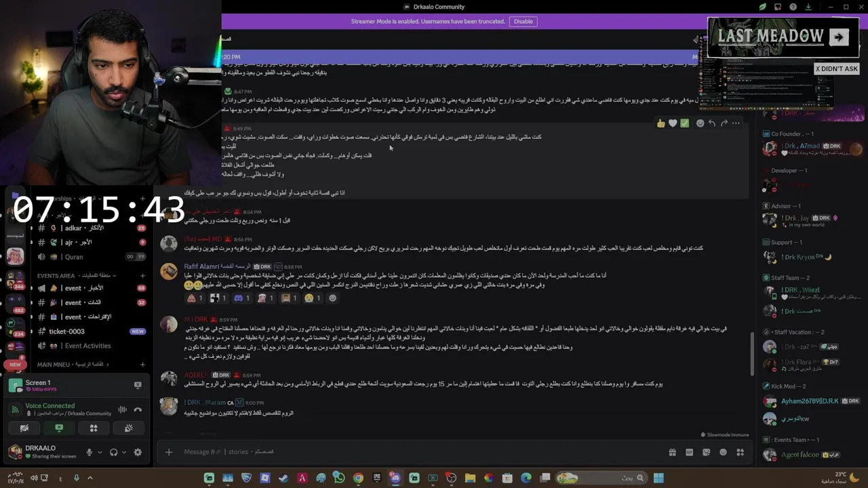
Task: Click the poop emoji reaction on Rafif's message
Action: (195, 298)
